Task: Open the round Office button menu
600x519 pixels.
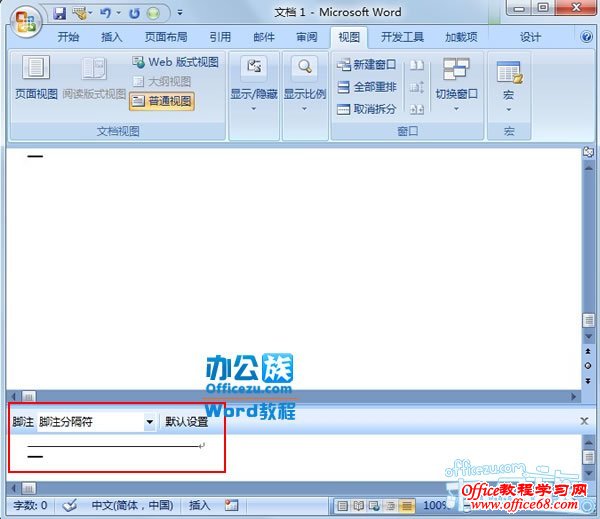Action: 25,20
